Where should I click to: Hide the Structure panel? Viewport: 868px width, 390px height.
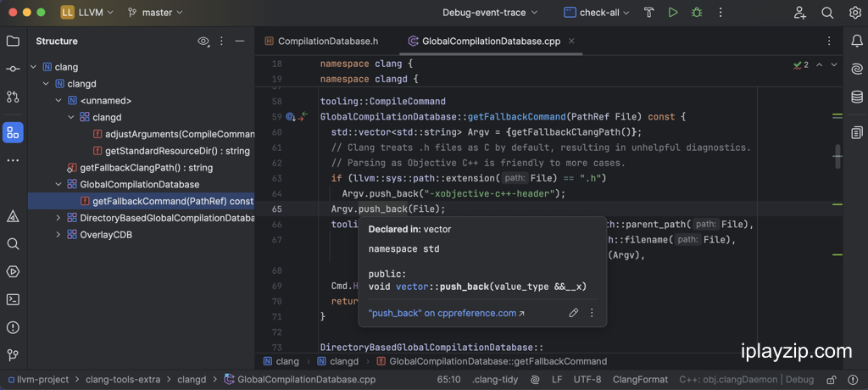tap(240, 41)
